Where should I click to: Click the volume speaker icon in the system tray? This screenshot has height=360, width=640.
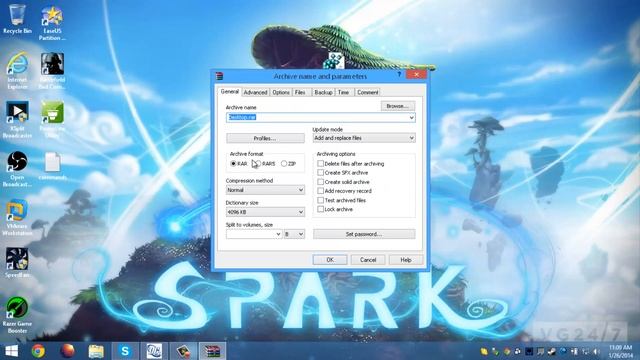click(x=597, y=351)
